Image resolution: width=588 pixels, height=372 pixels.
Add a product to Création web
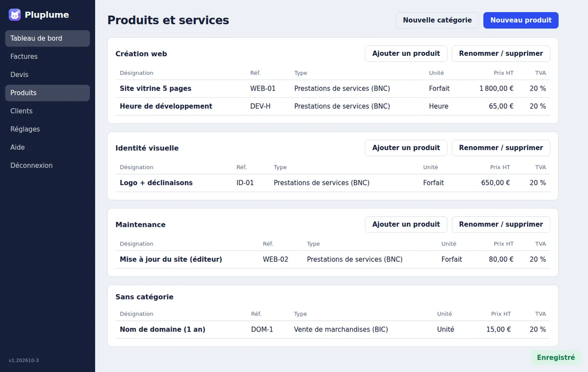[406, 54]
